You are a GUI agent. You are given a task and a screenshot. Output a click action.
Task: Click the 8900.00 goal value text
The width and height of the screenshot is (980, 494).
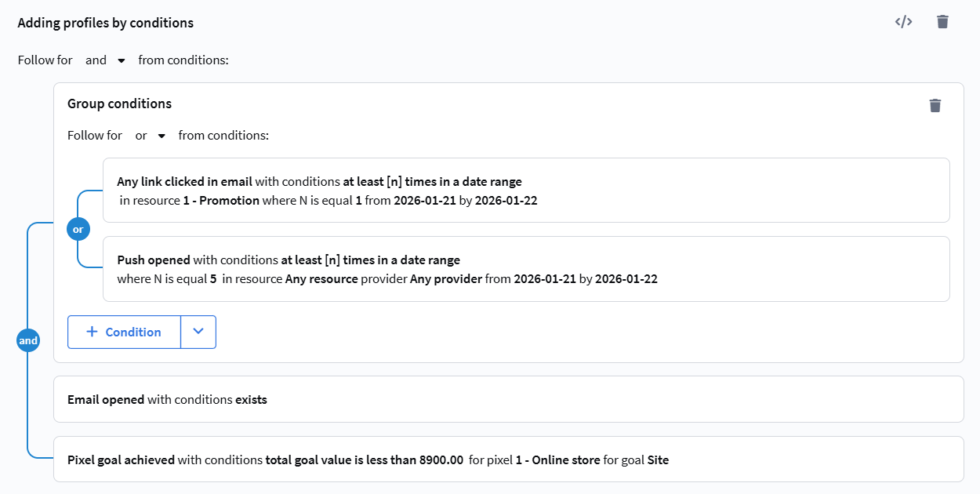[x=441, y=460]
